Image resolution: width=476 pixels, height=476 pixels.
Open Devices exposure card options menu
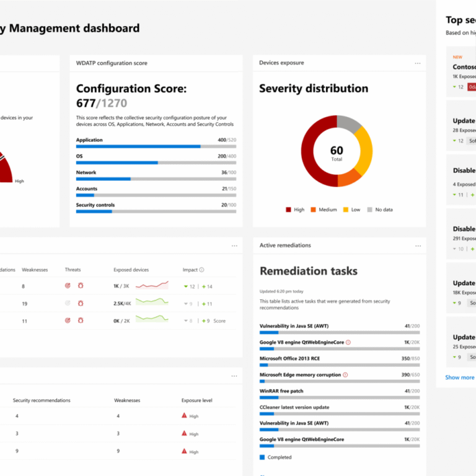click(x=418, y=63)
